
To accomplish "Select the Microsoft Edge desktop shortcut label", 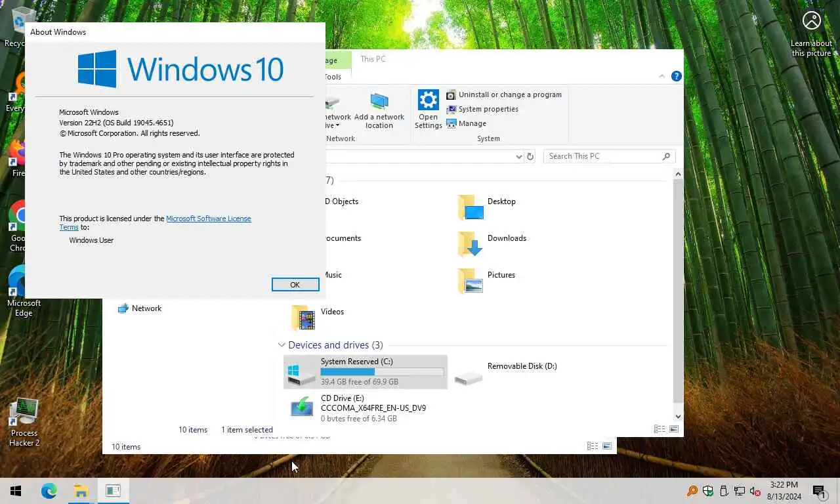I will [24, 308].
